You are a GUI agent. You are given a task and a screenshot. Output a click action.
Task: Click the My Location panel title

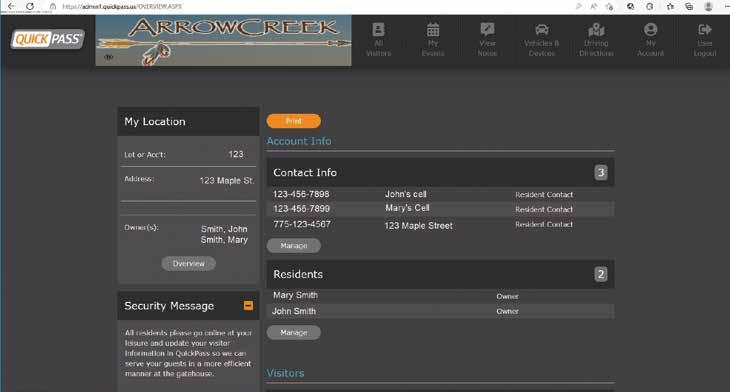[x=155, y=122]
